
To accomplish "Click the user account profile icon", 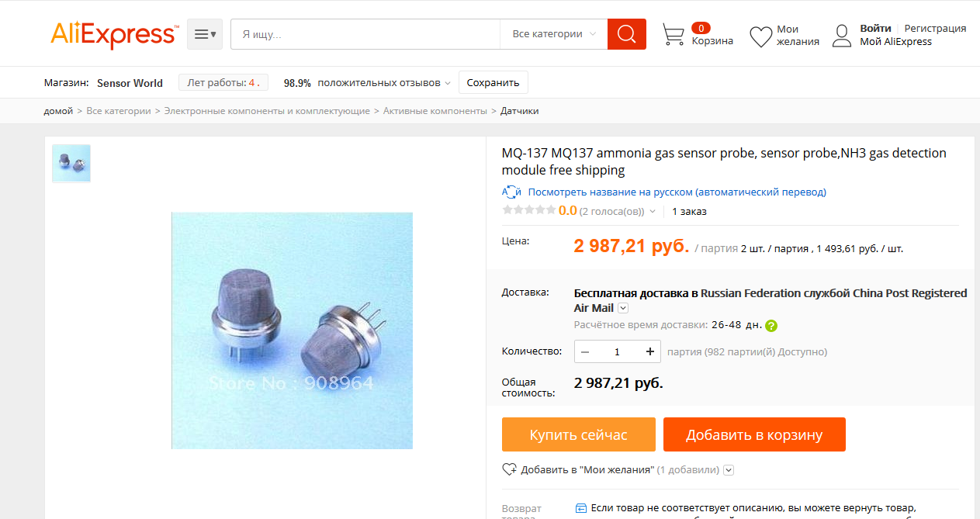I will pyautogui.click(x=842, y=36).
